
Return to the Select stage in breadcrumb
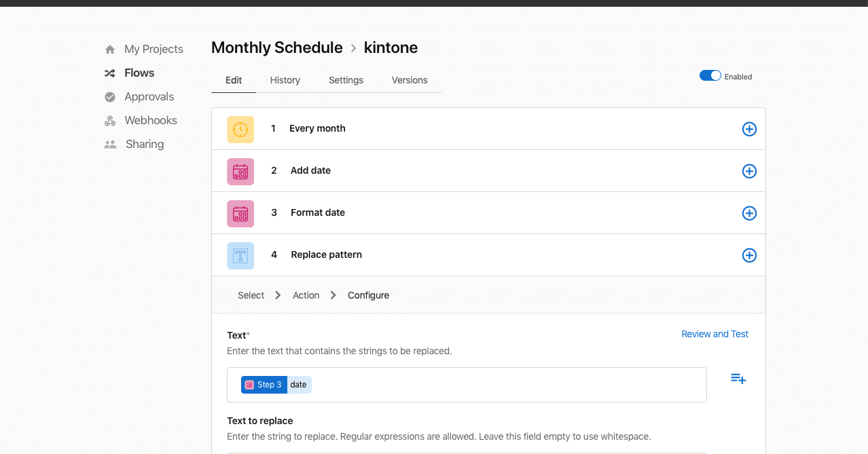coord(251,295)
